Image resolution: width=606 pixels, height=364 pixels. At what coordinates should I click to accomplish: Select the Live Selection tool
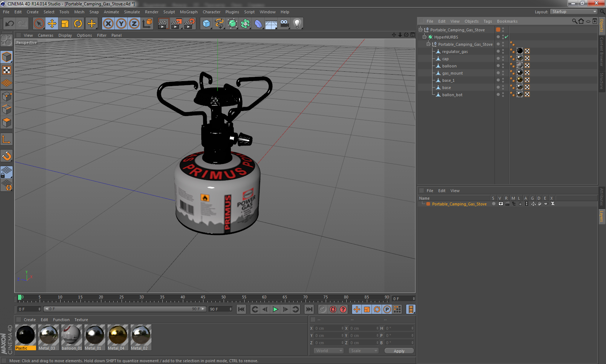(39, 24)
